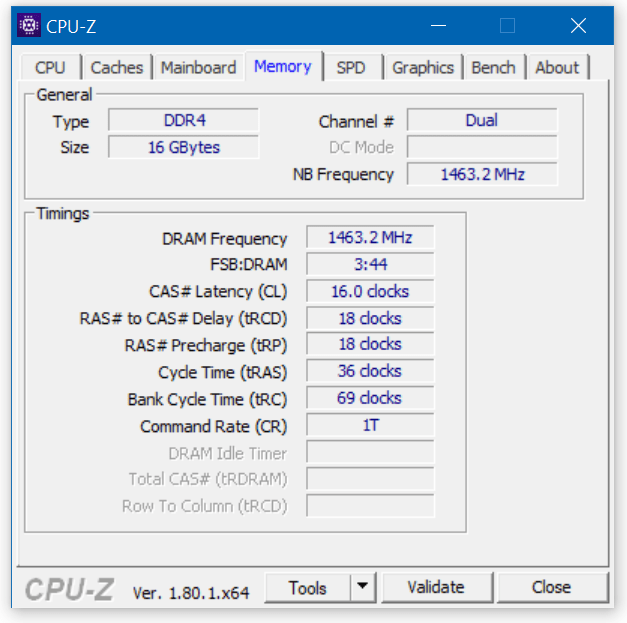
Task: Minimize the CPU-Z window
Action: pyautogui.click(x=438, y=26)
